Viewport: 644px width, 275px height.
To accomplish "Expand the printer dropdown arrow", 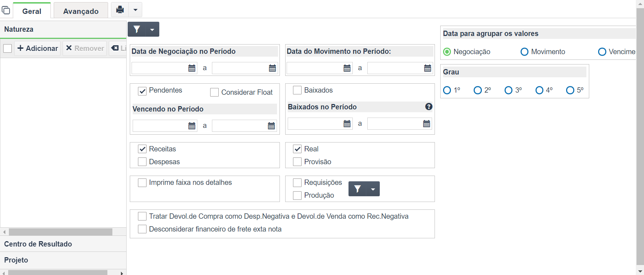I will pyautogui.click(x=135, y=10).
